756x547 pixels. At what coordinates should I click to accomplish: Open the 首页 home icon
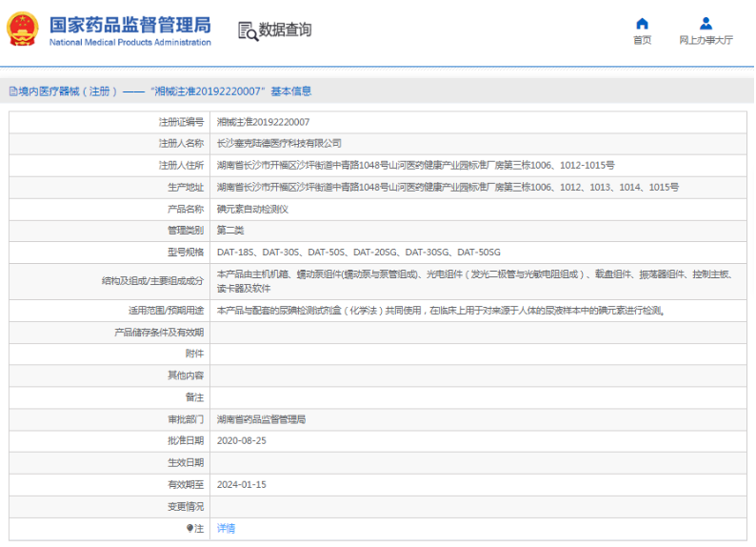tap(642, 23)
